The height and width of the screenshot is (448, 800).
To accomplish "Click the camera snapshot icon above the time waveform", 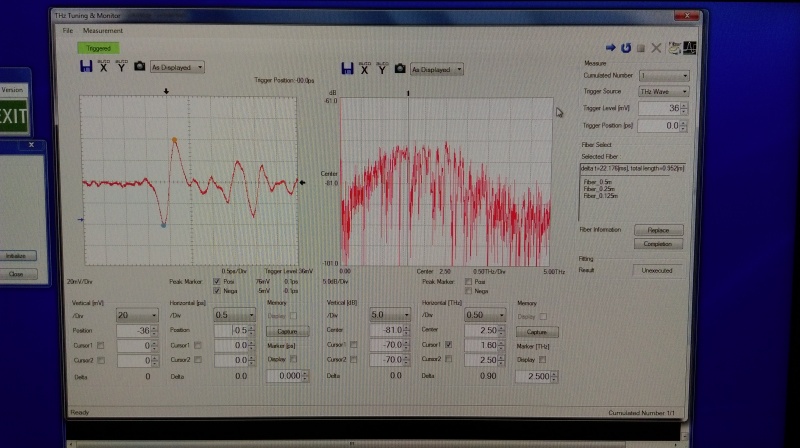I will 139,67.
